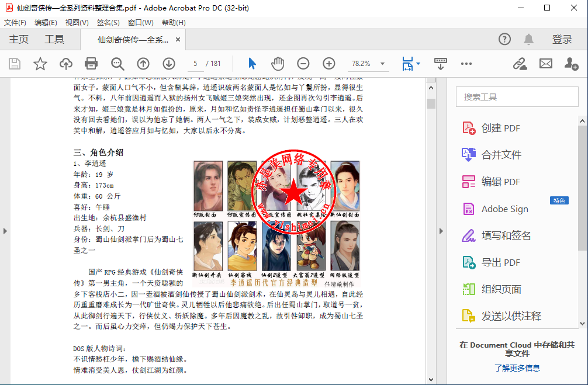The image size is (588, 385).
Task: Expand the page display options arrow
Action: pyautogui.click(x=418, y=64)
